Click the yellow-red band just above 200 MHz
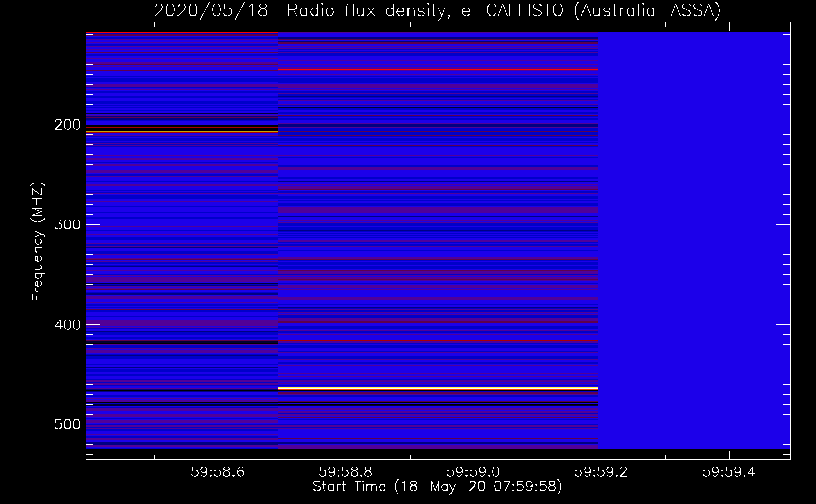Viewport: 816px width, 504px height. [x=182, y=131]
